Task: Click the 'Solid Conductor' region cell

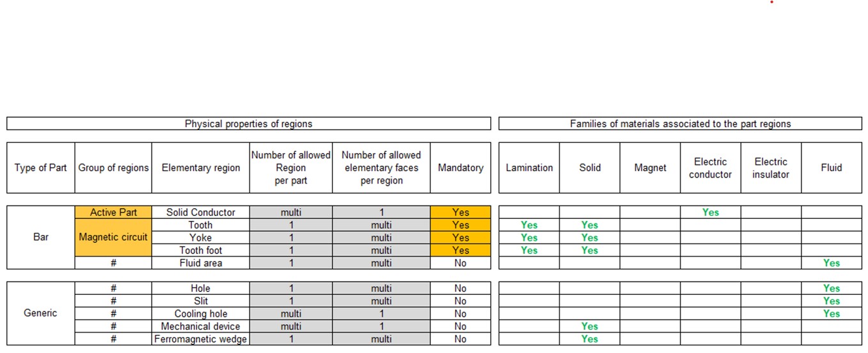Action: coord(201,213)
